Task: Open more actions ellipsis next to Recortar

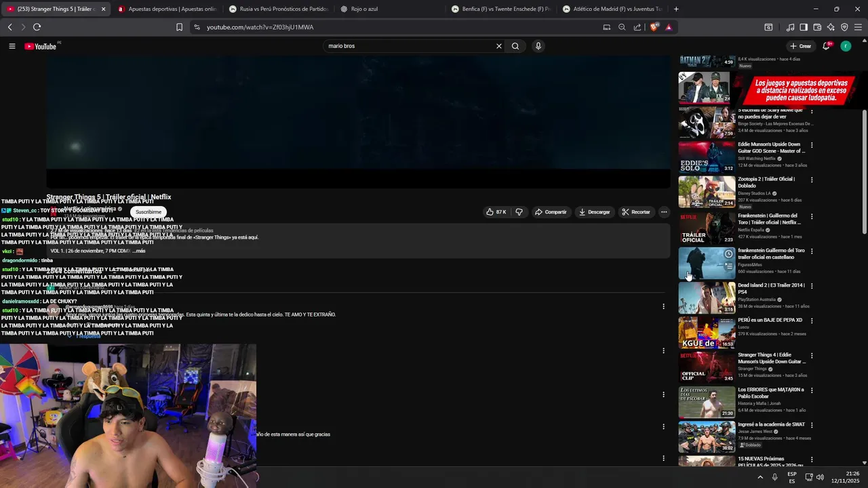Action: (x=664, y=212)
